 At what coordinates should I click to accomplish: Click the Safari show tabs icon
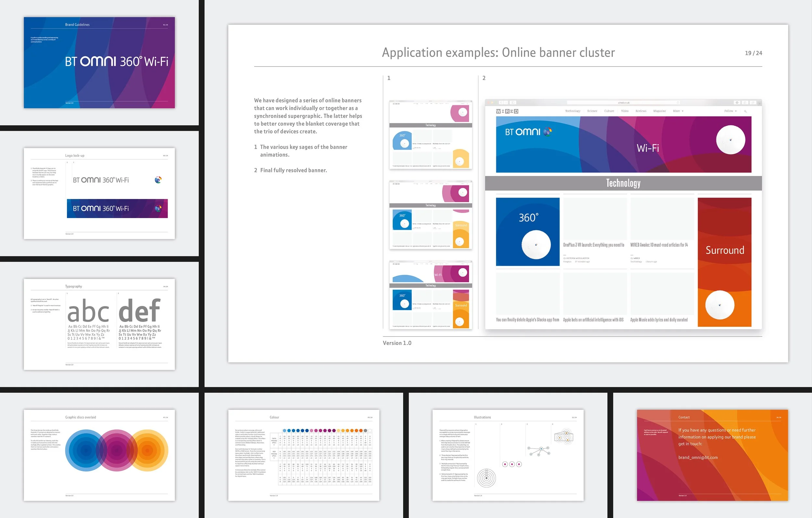coord(753,103)
